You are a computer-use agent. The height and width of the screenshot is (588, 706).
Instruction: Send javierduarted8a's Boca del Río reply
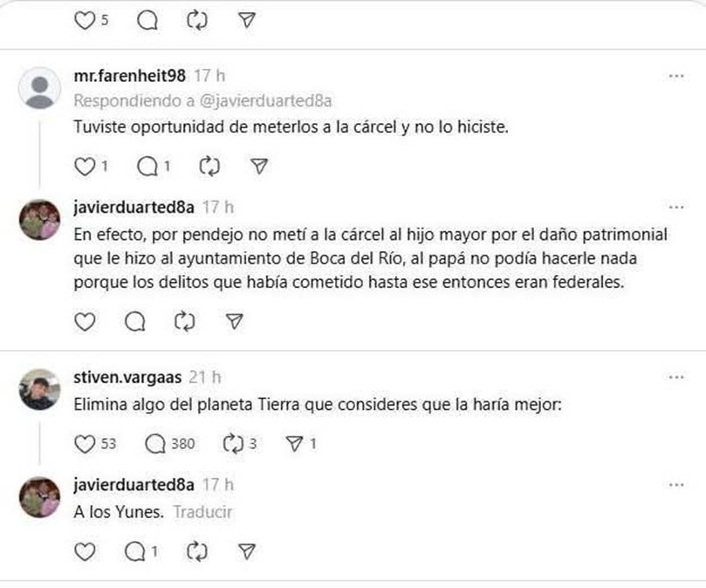(x=233, y=323)
